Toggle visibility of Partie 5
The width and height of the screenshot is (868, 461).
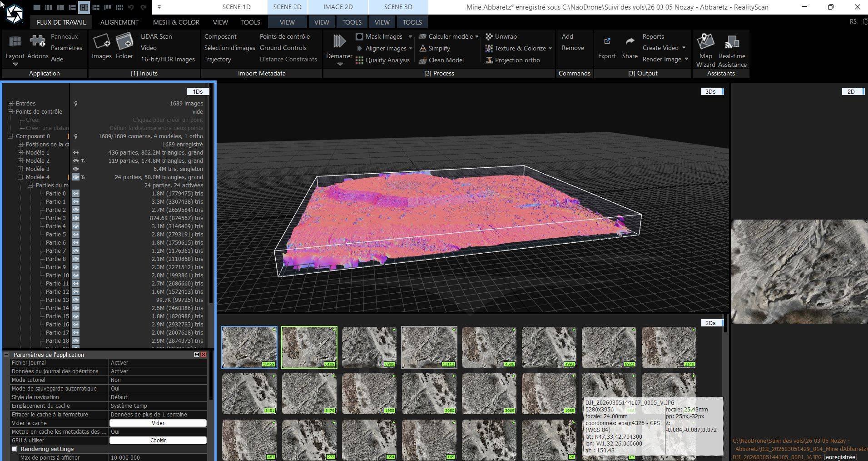click(x=76, y=235)
